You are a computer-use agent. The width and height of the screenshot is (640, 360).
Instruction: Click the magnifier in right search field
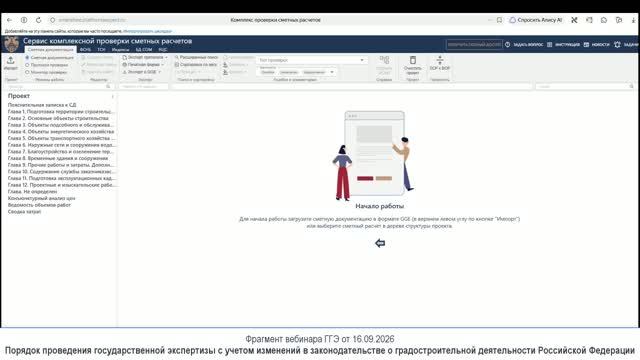click(x=631, y=87)
